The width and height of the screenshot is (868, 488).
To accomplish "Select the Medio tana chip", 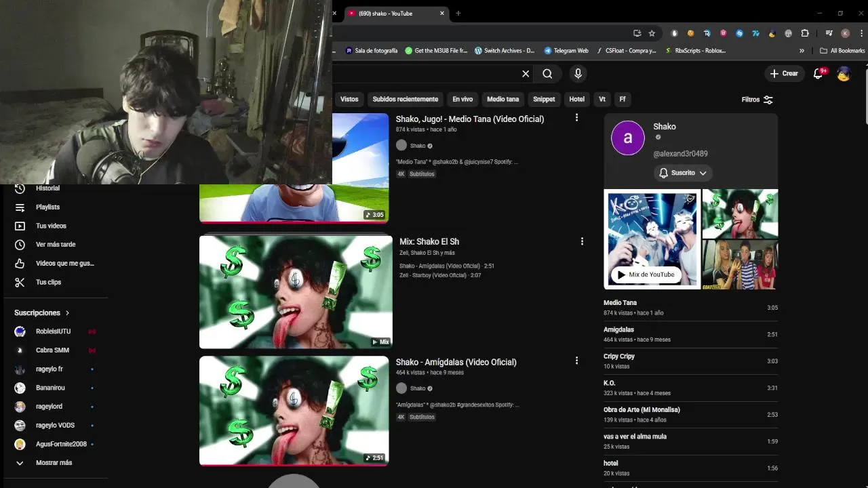I will point(502,100).
